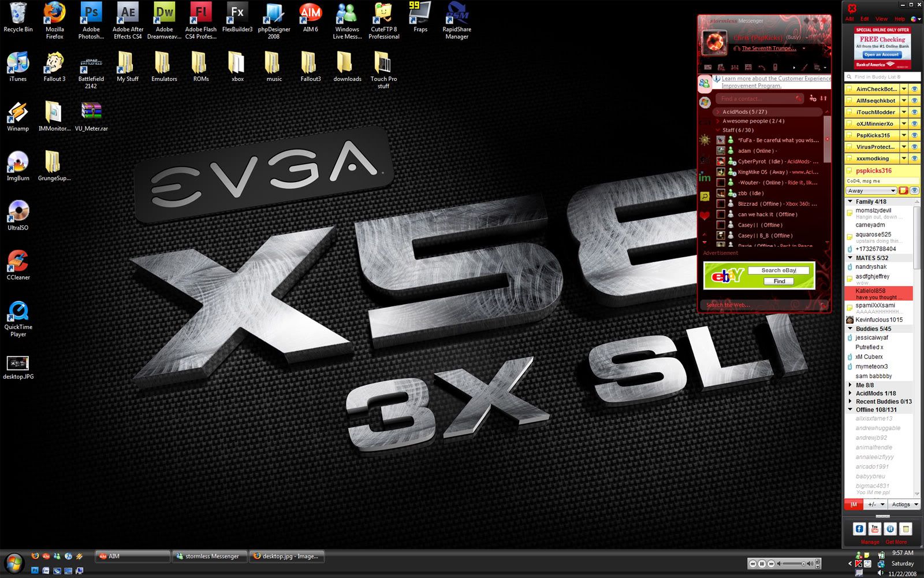The image size is (924, 578).
Task: Launch RapidShare Manager desktop icon
Action: point(457,20)
